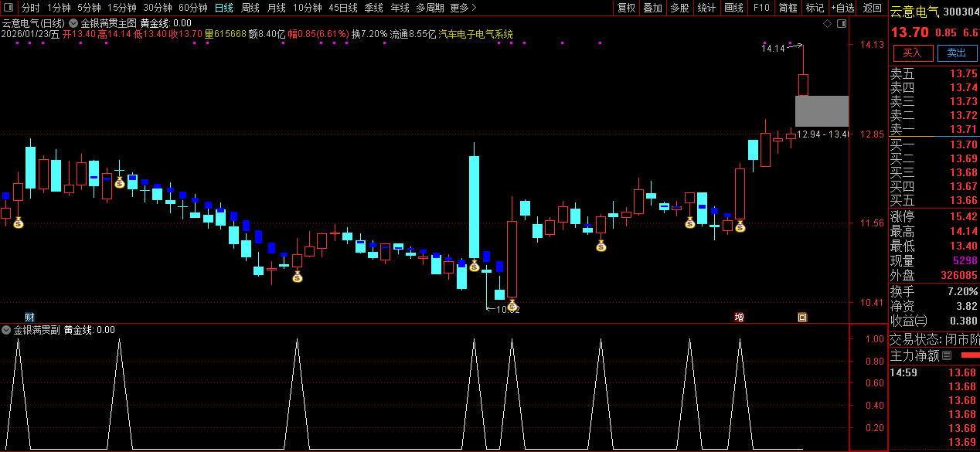Click the diamond icon above the chart
The width and height of the screenshot is (980, 452).
click(x=828, y=24)
